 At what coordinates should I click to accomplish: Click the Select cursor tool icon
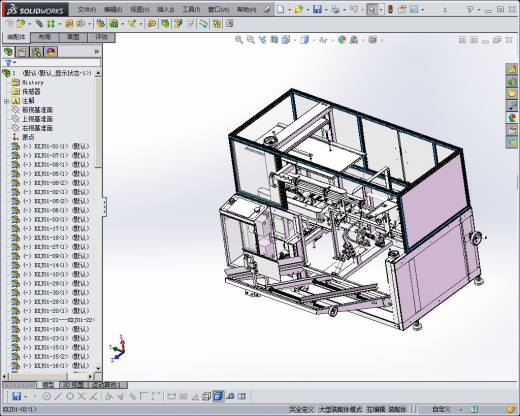point(372,9)
